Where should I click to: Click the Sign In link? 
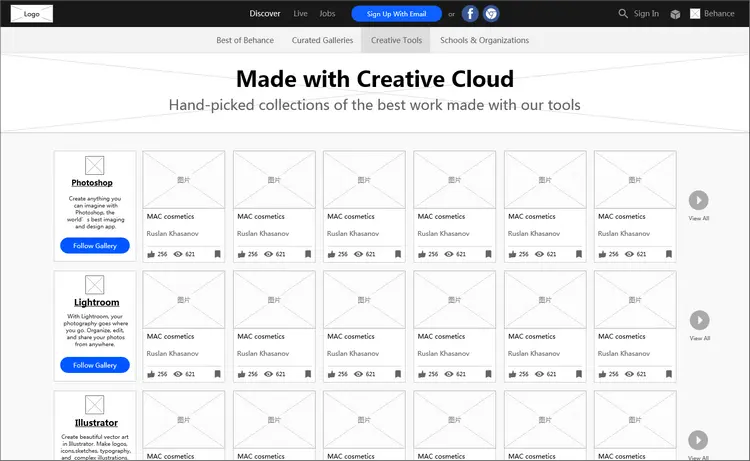[646, 13]
